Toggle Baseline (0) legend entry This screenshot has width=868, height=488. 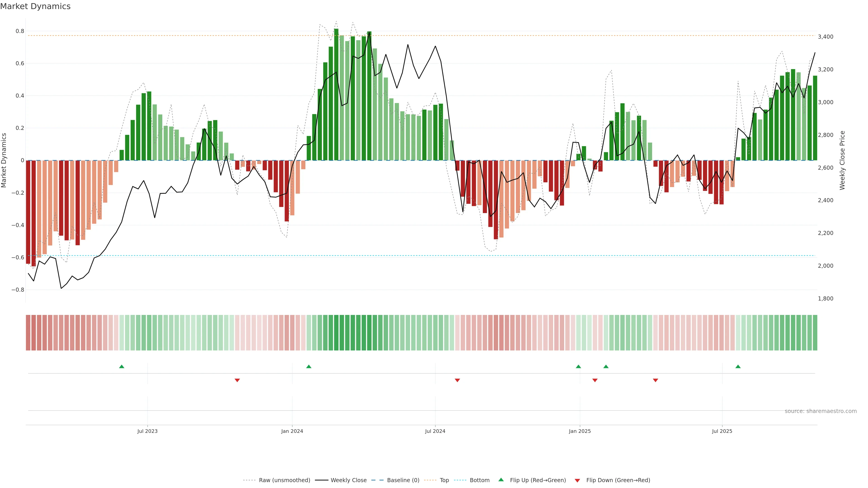click(403, 480)
